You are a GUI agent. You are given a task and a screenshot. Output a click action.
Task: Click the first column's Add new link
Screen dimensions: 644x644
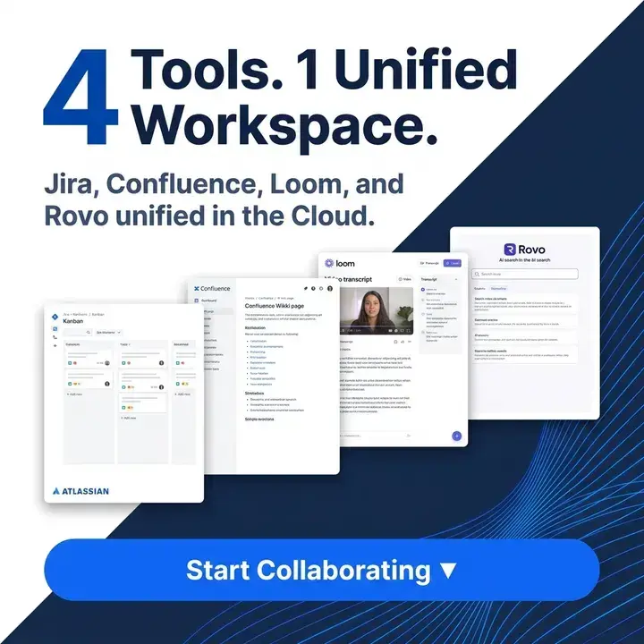pos(74,394)
